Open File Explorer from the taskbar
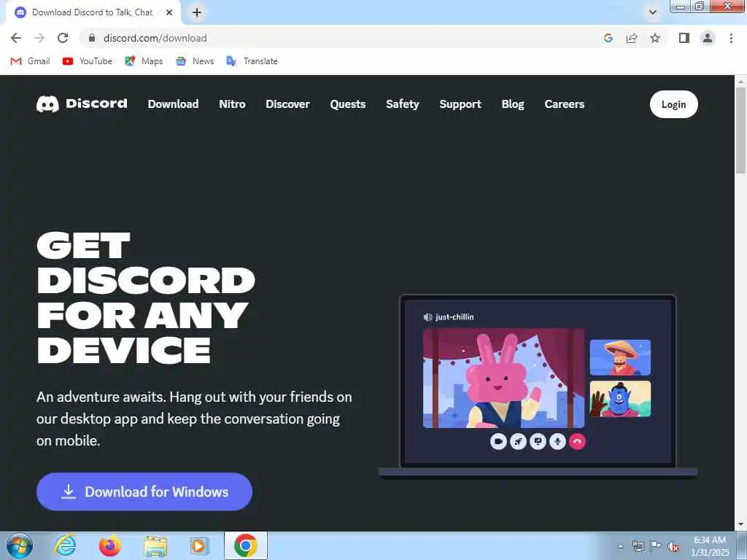Viewport: 747px width, 560px height. pos(155,545)
